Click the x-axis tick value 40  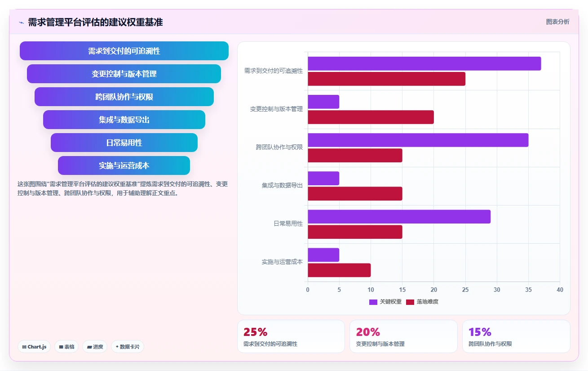560,290
